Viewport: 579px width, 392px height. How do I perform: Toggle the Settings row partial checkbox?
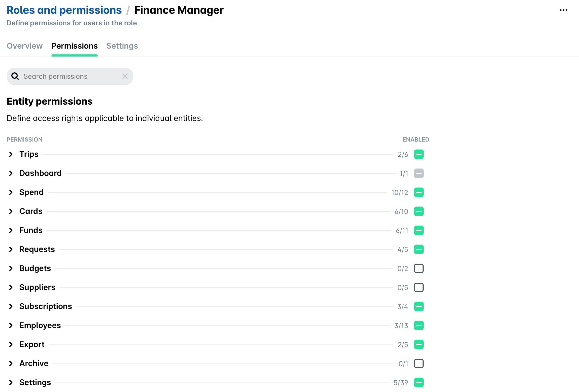419,382
